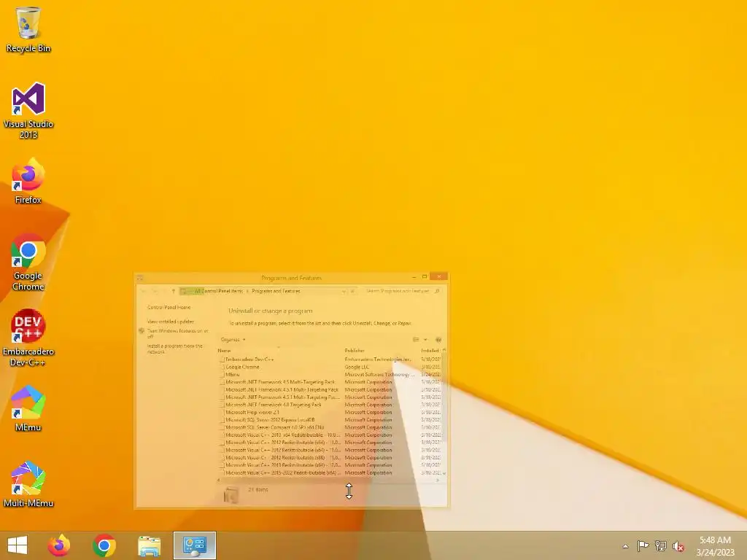Image resolution: width=747 pixels, height=560 pixels.
Task: Show hidden tray icons arrow
Action: (x=625, y=546)
